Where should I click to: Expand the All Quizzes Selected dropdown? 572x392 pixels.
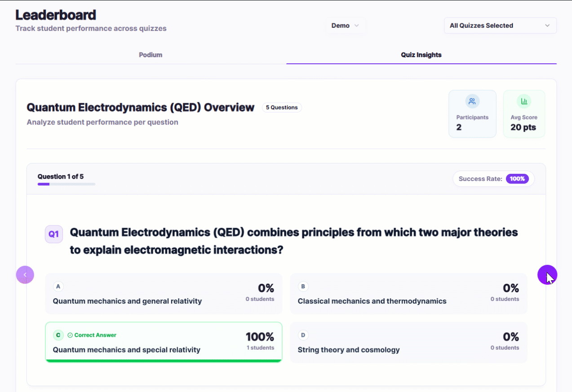(x=500, y=26)
